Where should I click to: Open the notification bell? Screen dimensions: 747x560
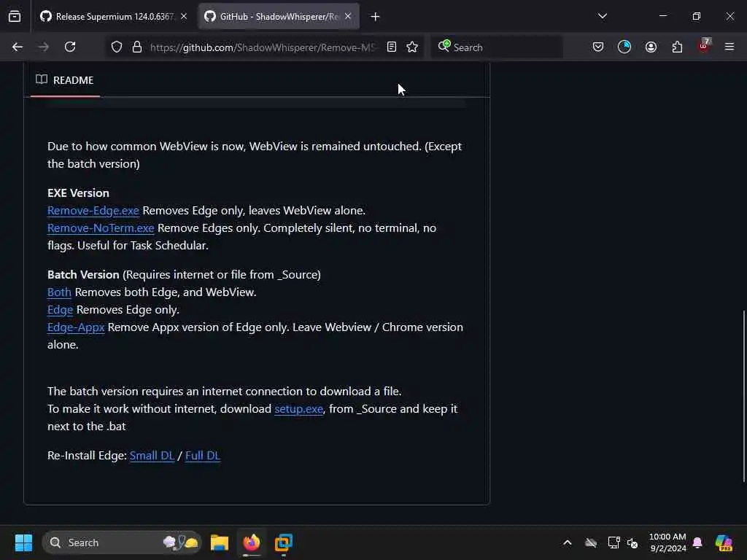pos(697,542)
